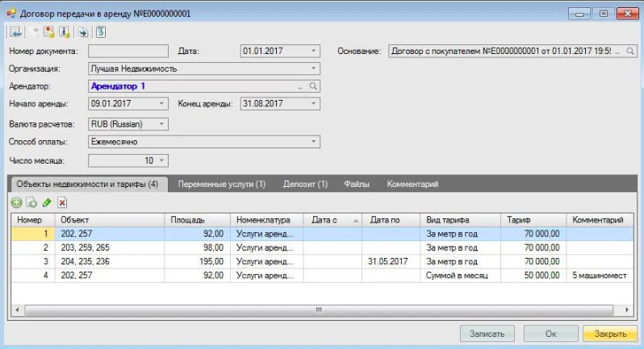The height and width of the screenshot is (349, 644).
Task: Copy row using the document-plus icon
Action: pyautogui.click(x=31, y=202)
